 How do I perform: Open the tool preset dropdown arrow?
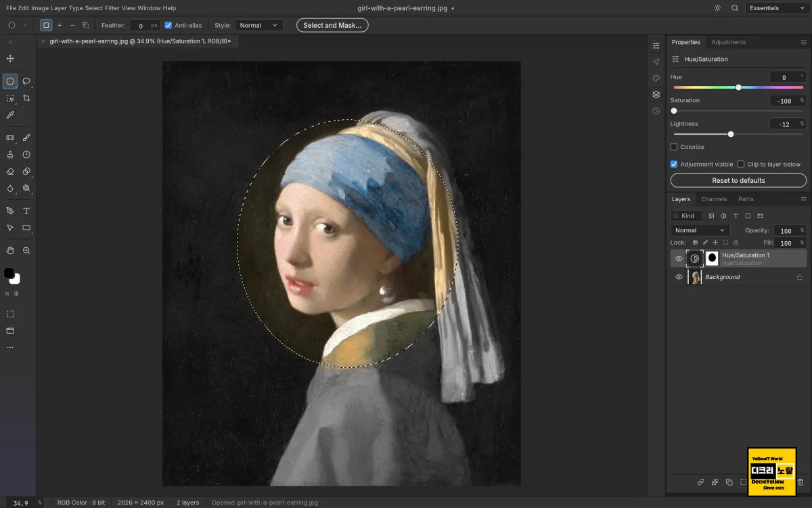coord(25,25)
